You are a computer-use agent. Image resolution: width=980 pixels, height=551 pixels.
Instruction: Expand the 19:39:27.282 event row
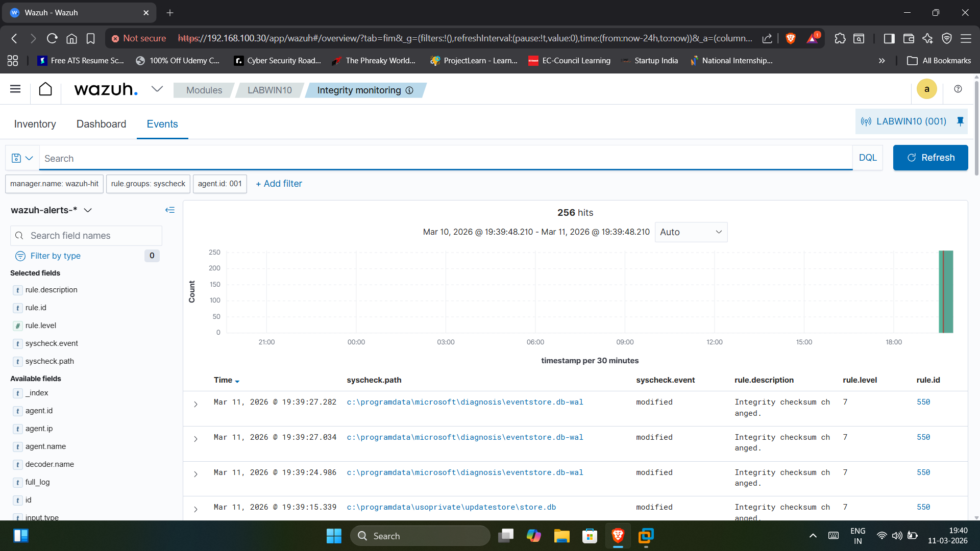click(195, 404)
